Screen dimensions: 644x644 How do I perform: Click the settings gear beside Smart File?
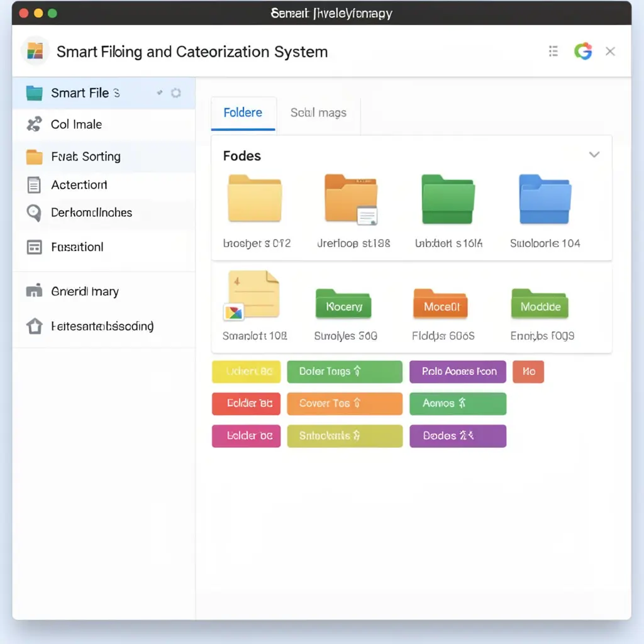[x=175, y=92]
